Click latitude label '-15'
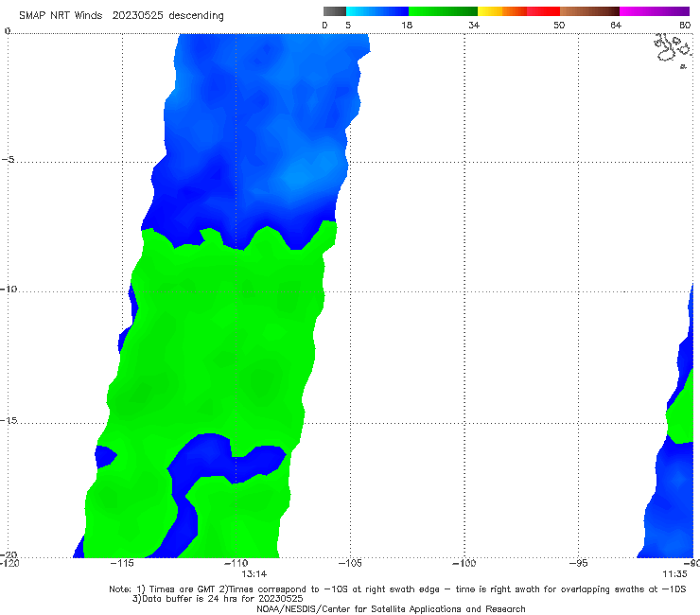The width and height of the screenshot is (700, 615). pyautogui.click(x=8, y=420)
